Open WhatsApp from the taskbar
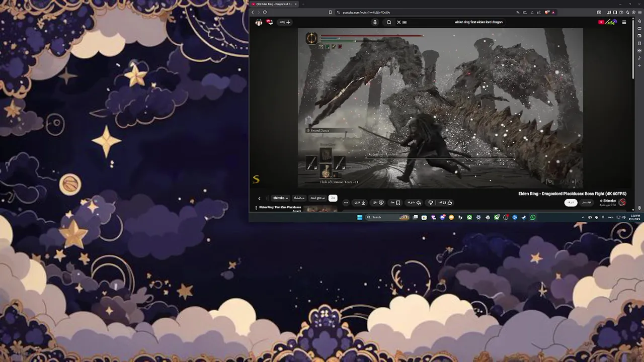644x362 pixels. [x=532, y=217]
